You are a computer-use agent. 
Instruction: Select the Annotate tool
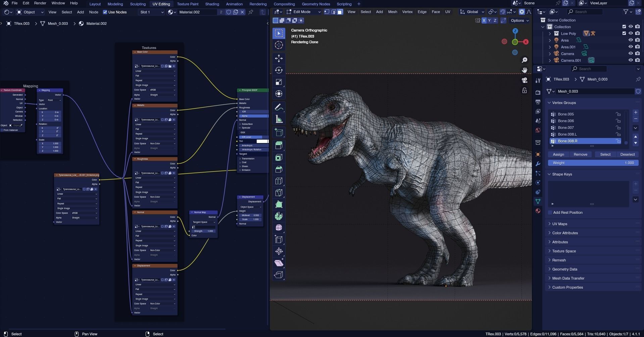click(x=279, y=107)
